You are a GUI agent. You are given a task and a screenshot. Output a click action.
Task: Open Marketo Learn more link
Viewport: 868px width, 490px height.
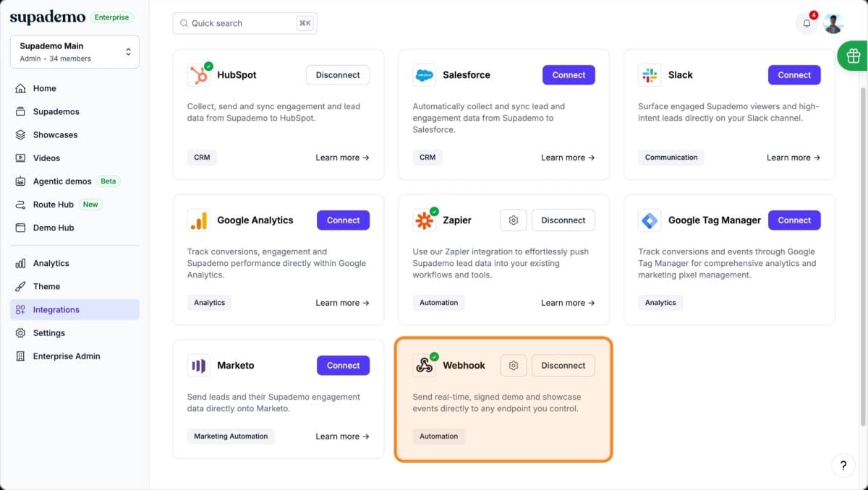tap(342, 437)
